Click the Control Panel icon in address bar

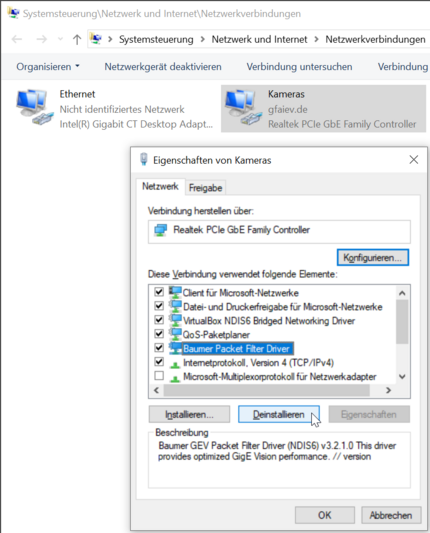[x=97, y=39]
